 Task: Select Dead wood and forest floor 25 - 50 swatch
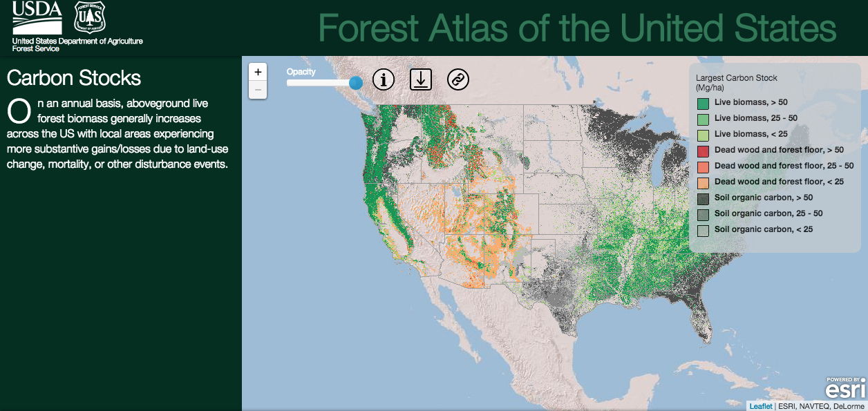pyautogui.click(x=703, y=166)
